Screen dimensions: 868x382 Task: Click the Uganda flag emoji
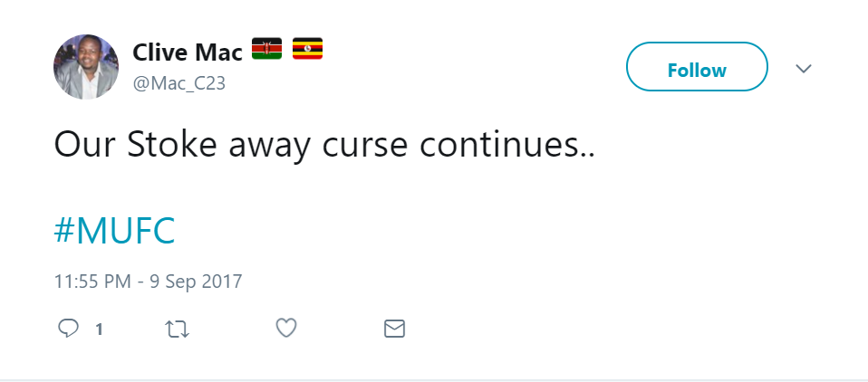pos(307,51)
